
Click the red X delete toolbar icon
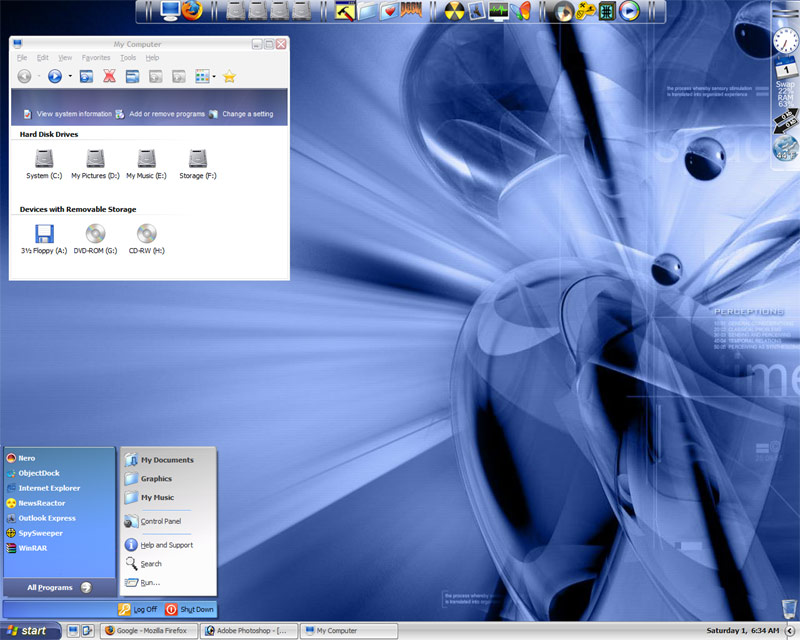point(110,76)
